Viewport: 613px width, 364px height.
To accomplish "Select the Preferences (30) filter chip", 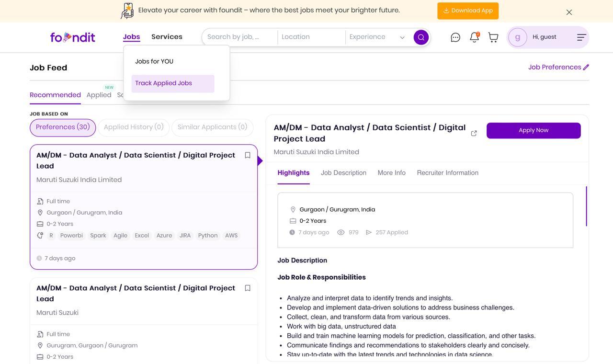I will pyautogui.click(x=63, y=127).
